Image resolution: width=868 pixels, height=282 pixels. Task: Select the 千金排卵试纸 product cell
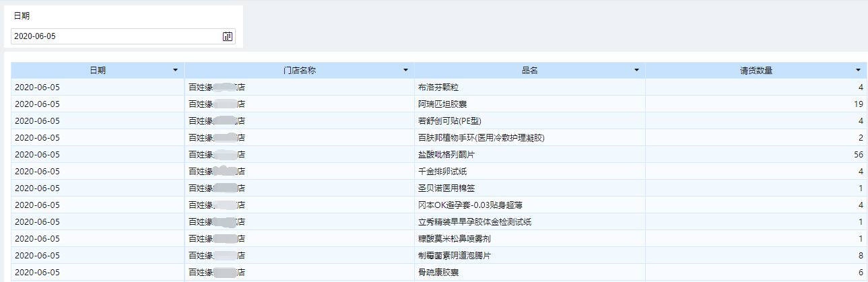tap(530, 171)
